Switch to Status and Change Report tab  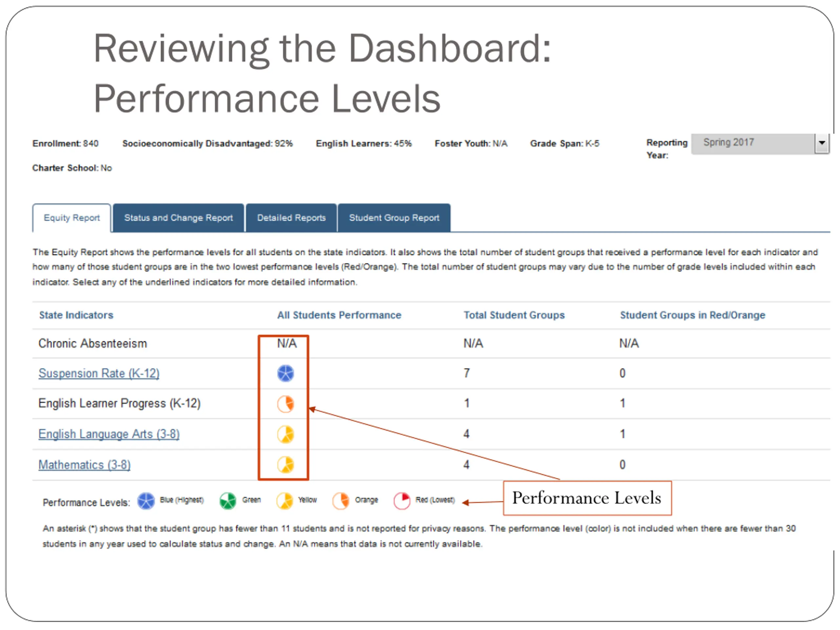pos(178,218)
